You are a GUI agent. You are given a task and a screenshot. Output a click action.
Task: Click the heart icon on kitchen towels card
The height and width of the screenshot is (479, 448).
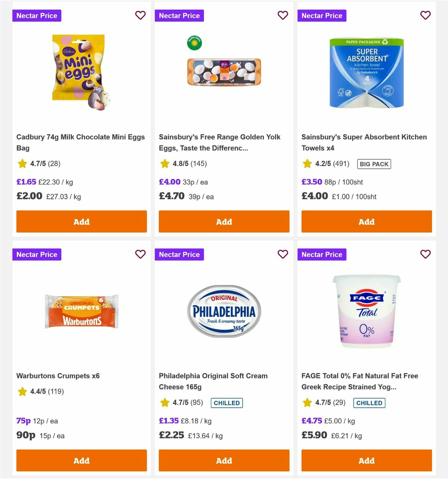click(x=426, y=15)
